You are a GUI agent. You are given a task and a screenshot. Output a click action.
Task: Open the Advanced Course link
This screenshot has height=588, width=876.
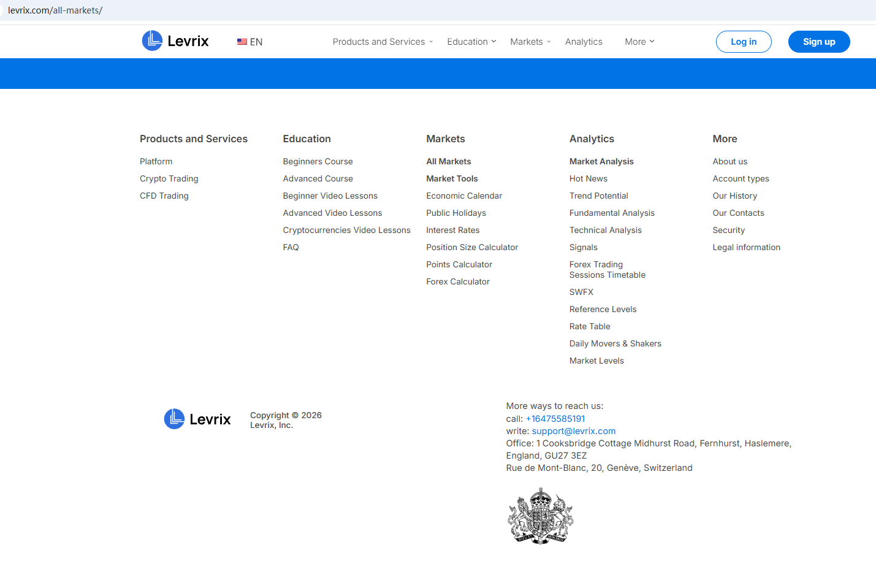(x=318, y=178)
